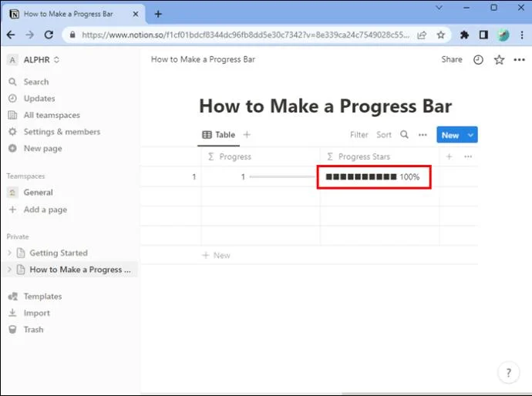Expand the Getting Started page
Image resolution: width=532 pixels, height=396 pixels.
(x=9, y=253)
